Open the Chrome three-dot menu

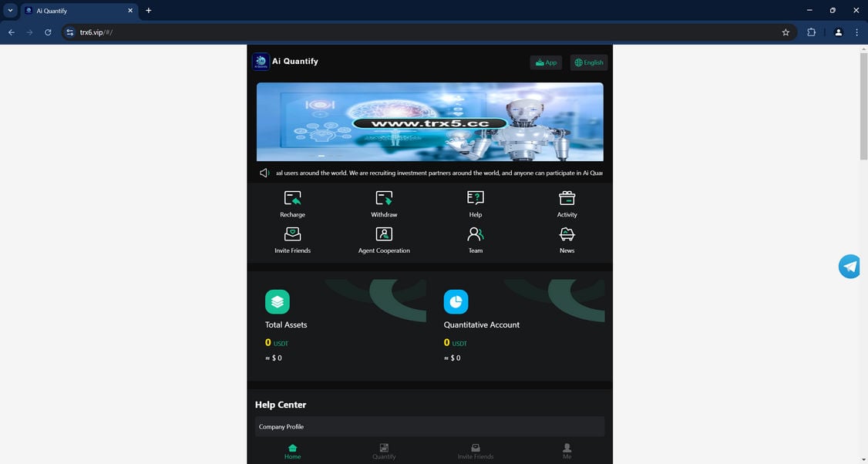(857, 32)
